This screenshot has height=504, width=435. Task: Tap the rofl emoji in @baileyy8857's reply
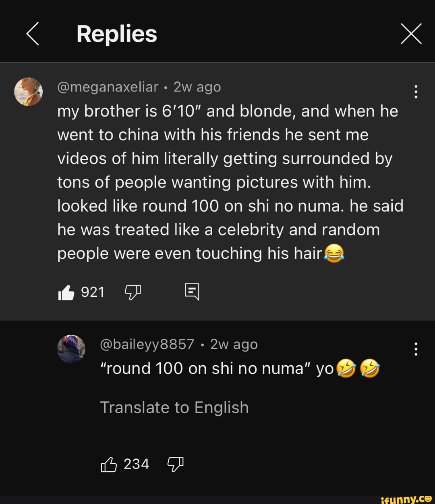click(x=346, y=368)
